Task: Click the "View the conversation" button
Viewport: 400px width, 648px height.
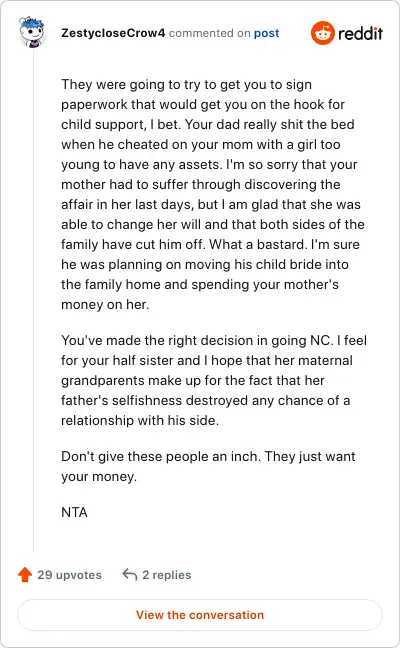Action: coord(200,615)
